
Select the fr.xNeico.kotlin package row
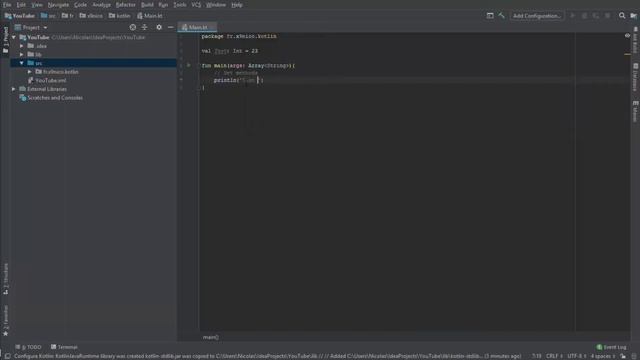[93, 72]
